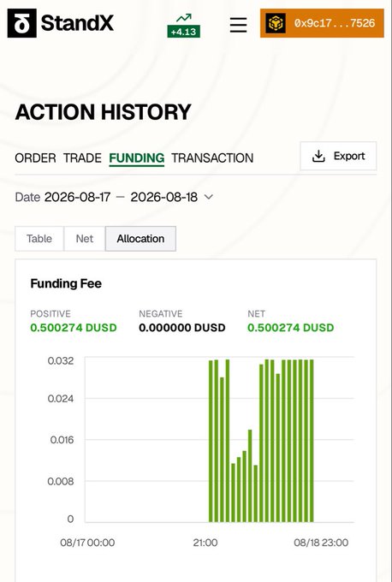Select the FUNDING tab
The width and height of the screenshot is (392, 582).
[137, 158]
